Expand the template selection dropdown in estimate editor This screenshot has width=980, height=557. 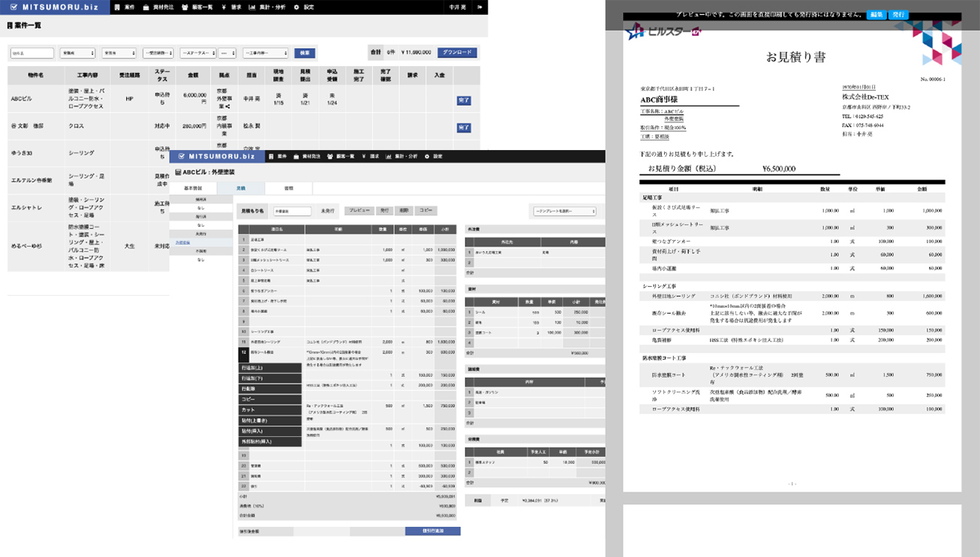pos(564,211)
